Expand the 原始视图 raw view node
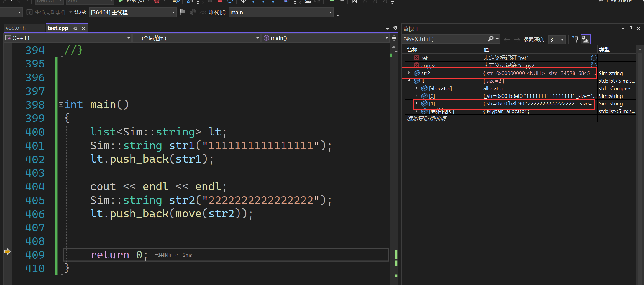 (416, 111)
